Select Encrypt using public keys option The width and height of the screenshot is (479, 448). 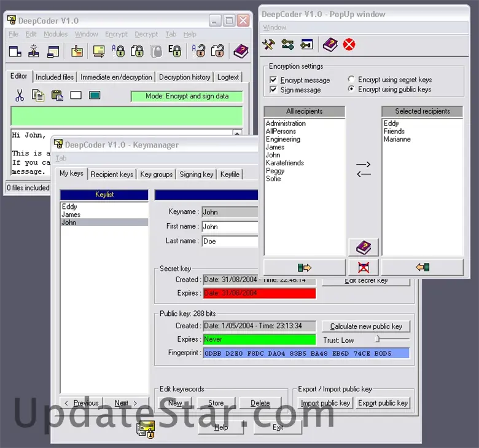click(x=351, y=89)
